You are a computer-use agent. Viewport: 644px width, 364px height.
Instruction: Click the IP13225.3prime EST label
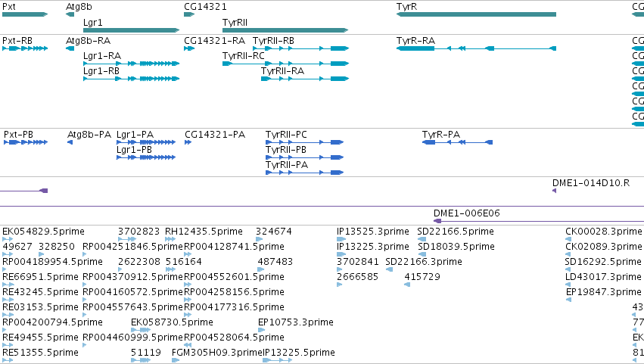point(373,247)
